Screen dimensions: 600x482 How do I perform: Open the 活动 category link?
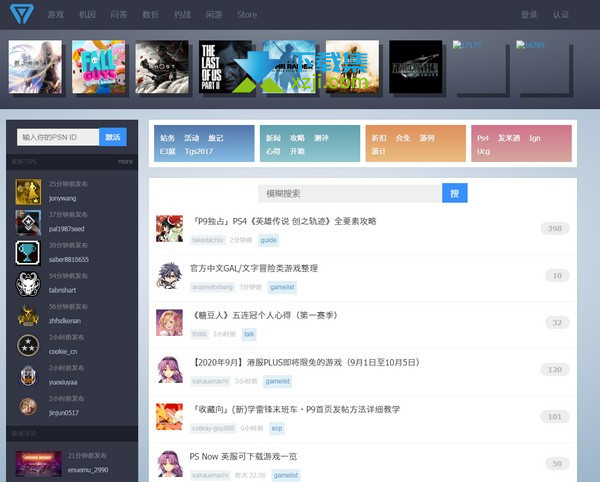[191, 138]
